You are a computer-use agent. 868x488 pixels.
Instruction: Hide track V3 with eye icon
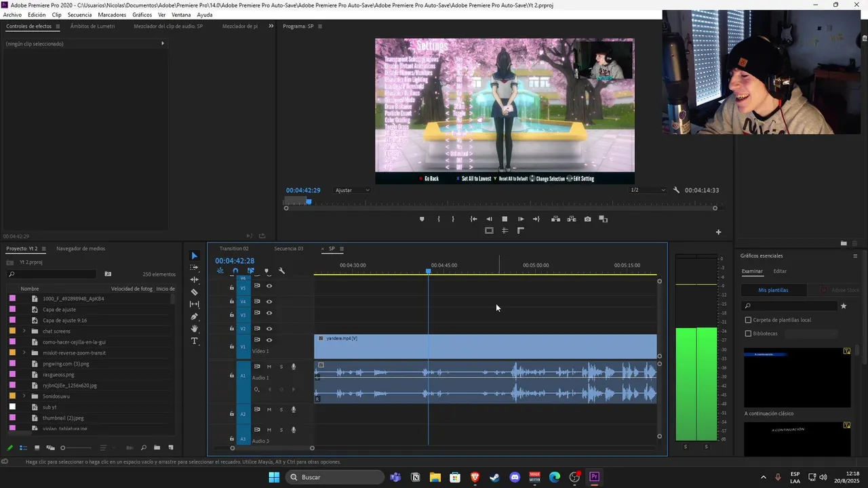pos(269,313)
